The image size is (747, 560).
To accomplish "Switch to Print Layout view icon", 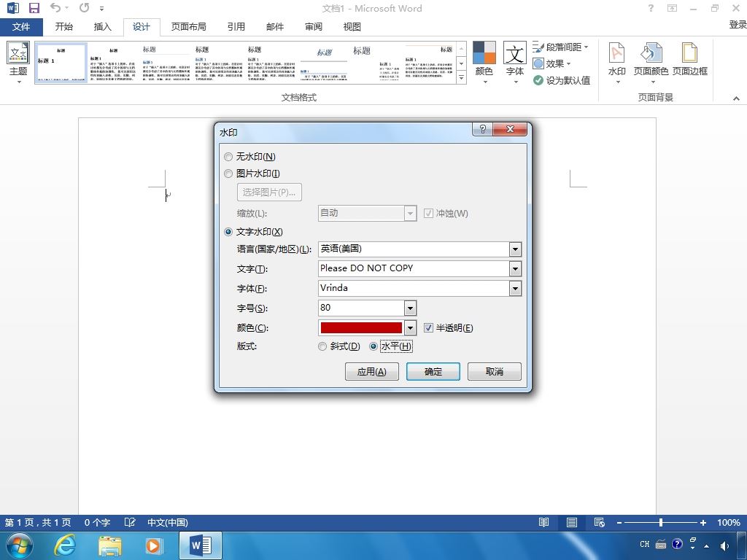I will point(572,522).
